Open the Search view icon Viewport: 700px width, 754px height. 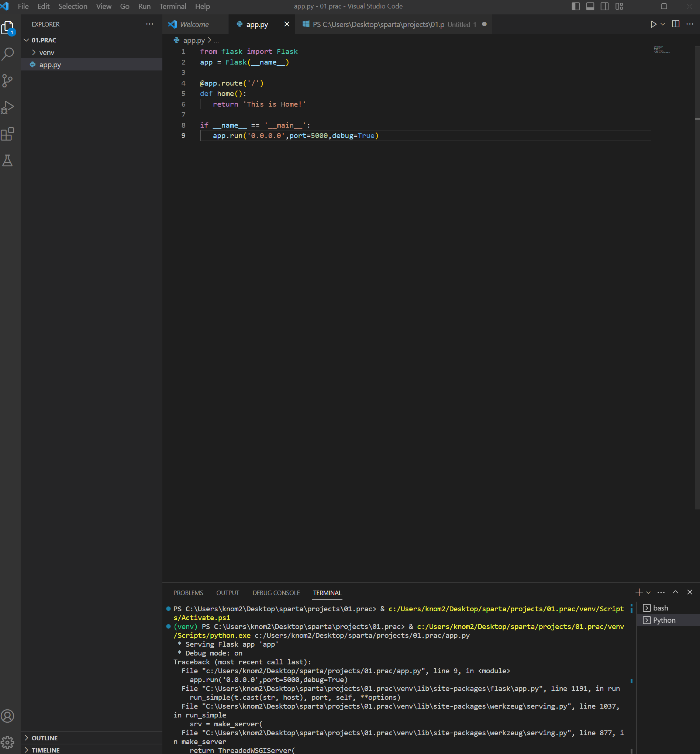tap(8, 54)
